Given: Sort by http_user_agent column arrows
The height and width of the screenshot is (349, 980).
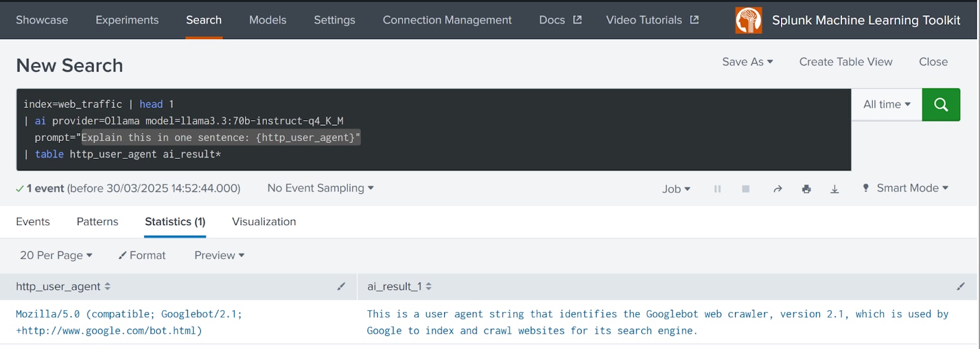Looking at the screenshot, I should tap(108, 286).
